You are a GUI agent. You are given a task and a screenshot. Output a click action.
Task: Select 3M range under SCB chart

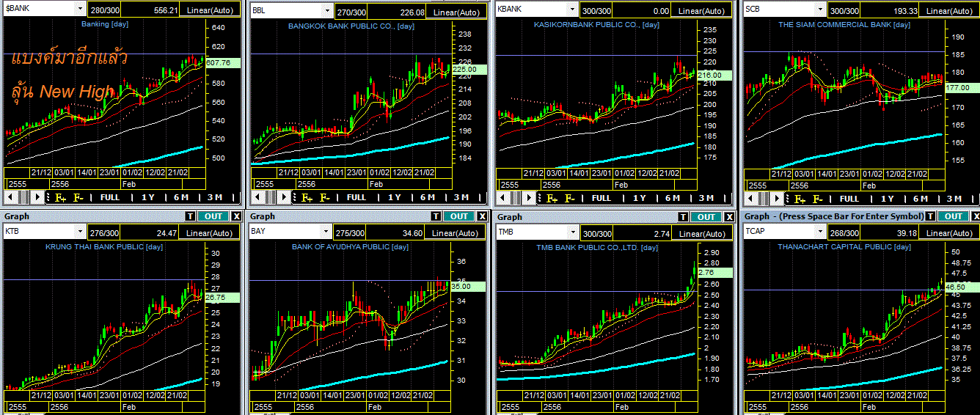point(955,198)
